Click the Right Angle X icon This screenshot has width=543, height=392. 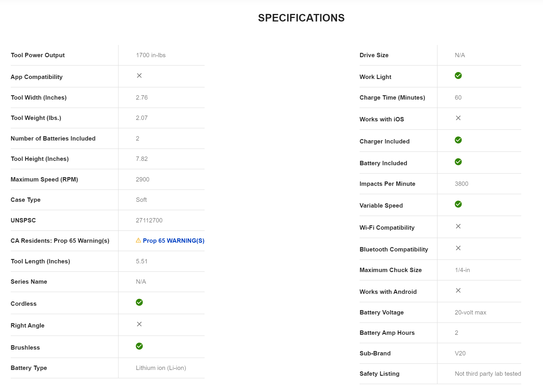(x=139, y=324)
